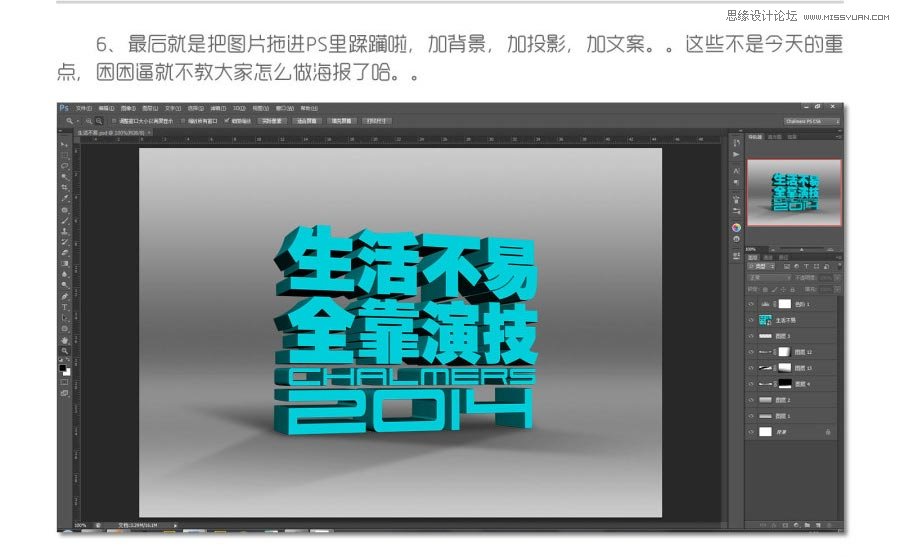
Task: Hide the 图层 3 layer
Action: pyautogui.click(x=751, y=336)
